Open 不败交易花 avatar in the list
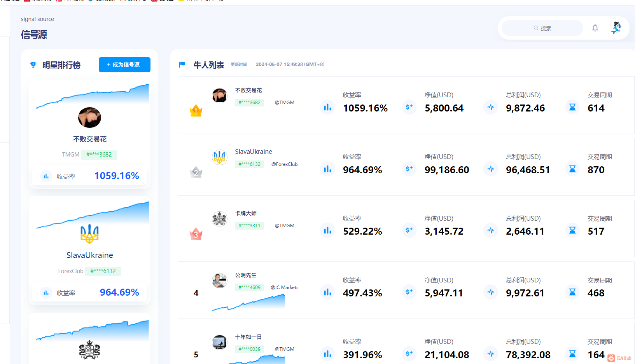 [220, 96]
